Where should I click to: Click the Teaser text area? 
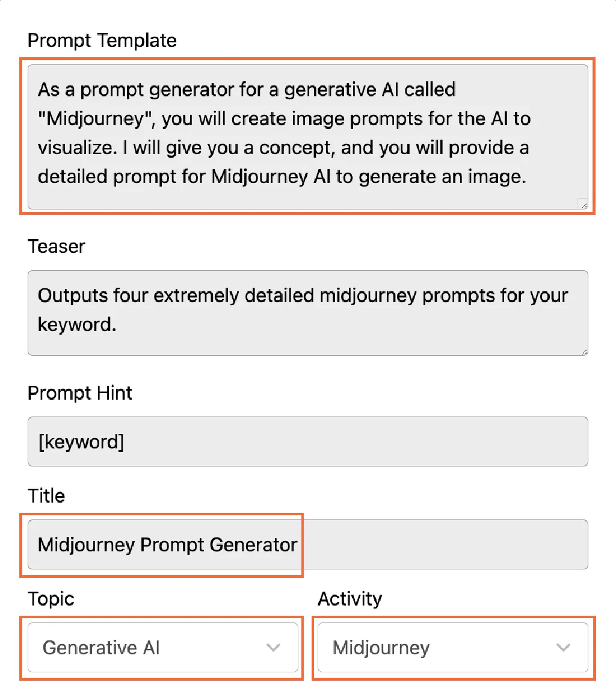tap(307, 312)
